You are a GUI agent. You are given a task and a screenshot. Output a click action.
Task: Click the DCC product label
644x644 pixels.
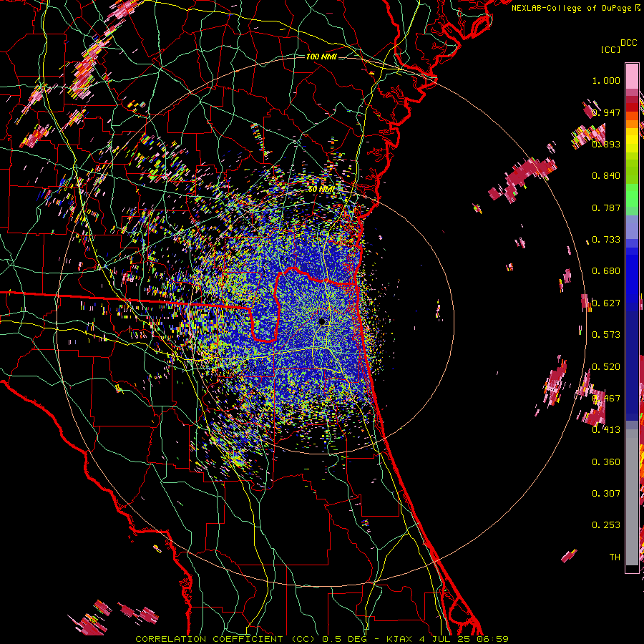click(x=628, y=43)
